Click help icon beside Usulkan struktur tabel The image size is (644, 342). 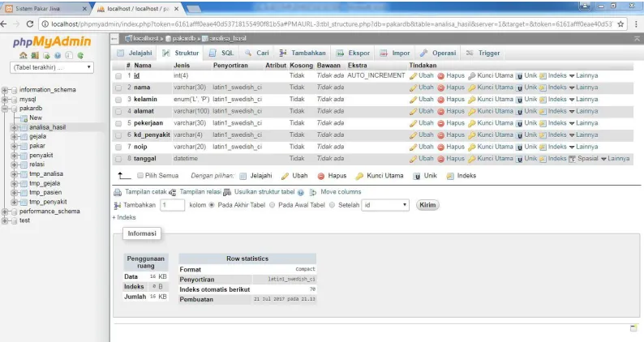coord(301,193)
